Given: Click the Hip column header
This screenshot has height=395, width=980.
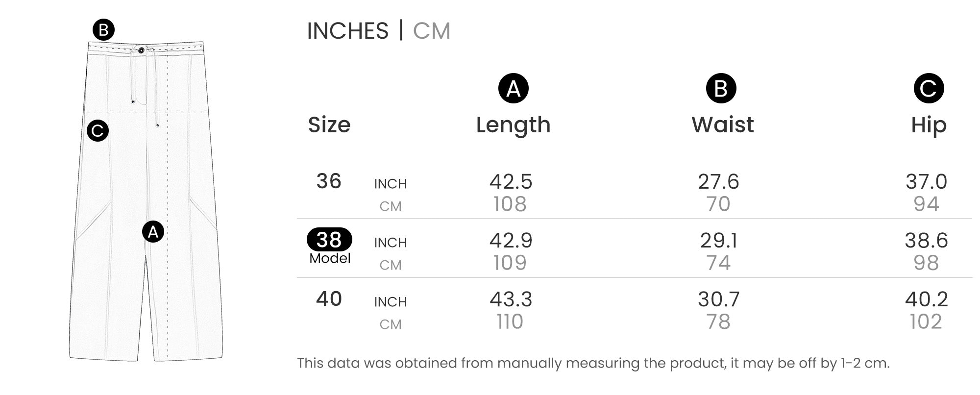Looking at the screenshot, I should click(x=929, y=125).
